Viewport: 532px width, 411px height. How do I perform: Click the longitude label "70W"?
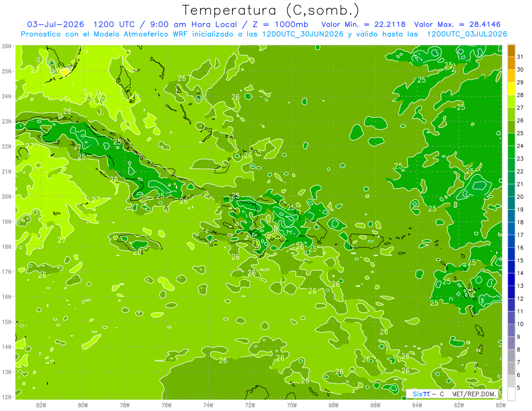coord(292,405)
